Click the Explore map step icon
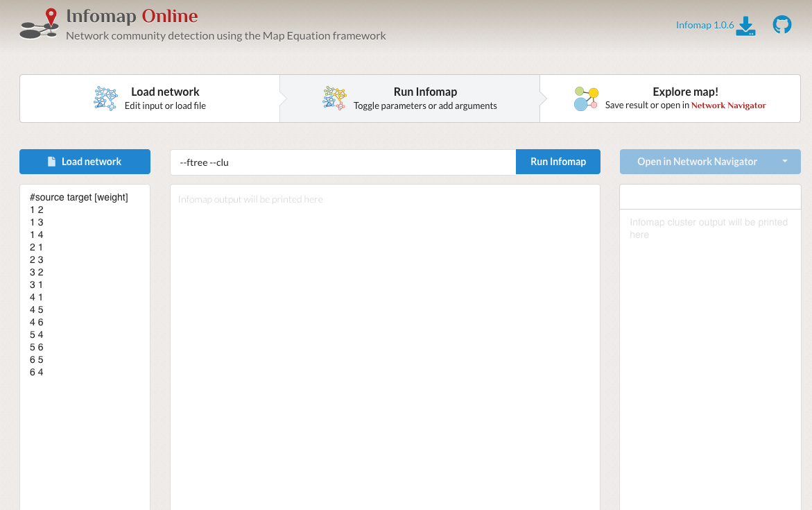The height and width of the screenshot is (510, 812). click(586, 99)
